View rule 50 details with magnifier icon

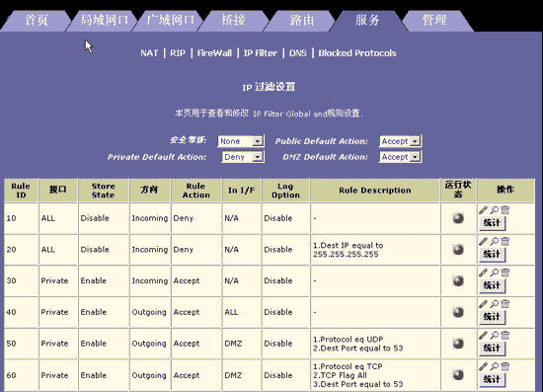pyautogui.click(x=495, y=335)
